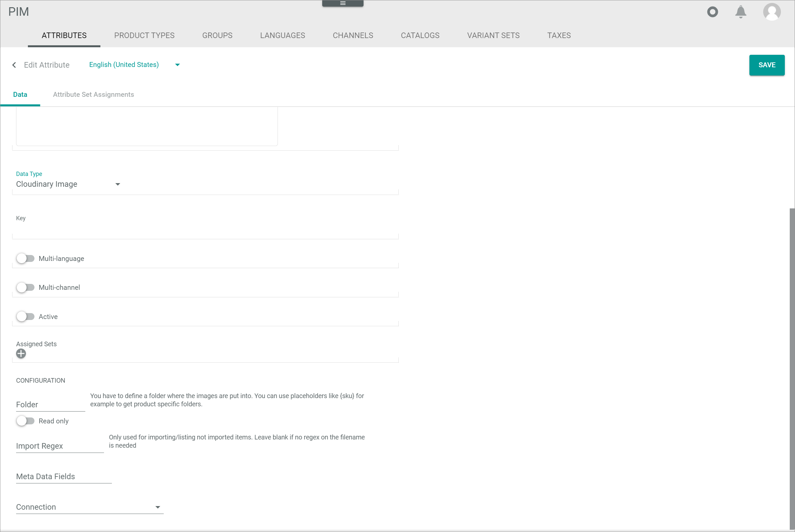Click the Folder input field
Screen dimensions: 795x532
[51, 404]
